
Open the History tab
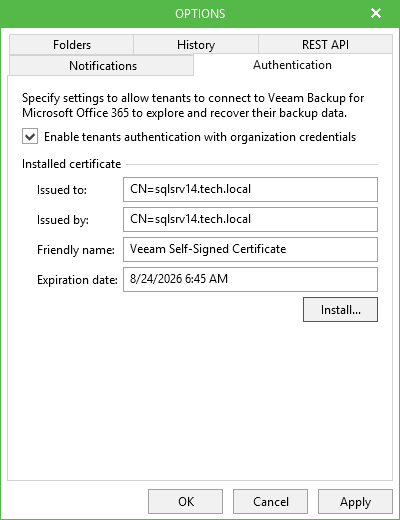coord(196,45)
